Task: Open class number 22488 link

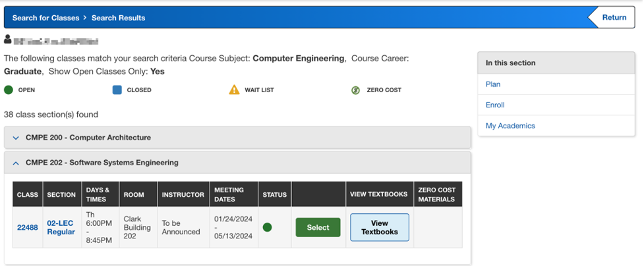Action: pyautogui.click(x=28, y=227)
